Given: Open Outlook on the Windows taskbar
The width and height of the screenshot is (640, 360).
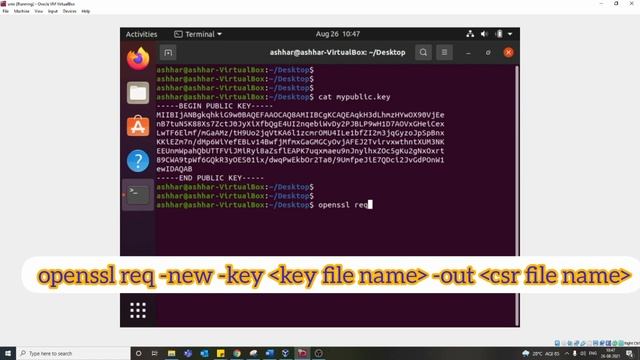Looking at the screenshot, I should pos(204,353).
